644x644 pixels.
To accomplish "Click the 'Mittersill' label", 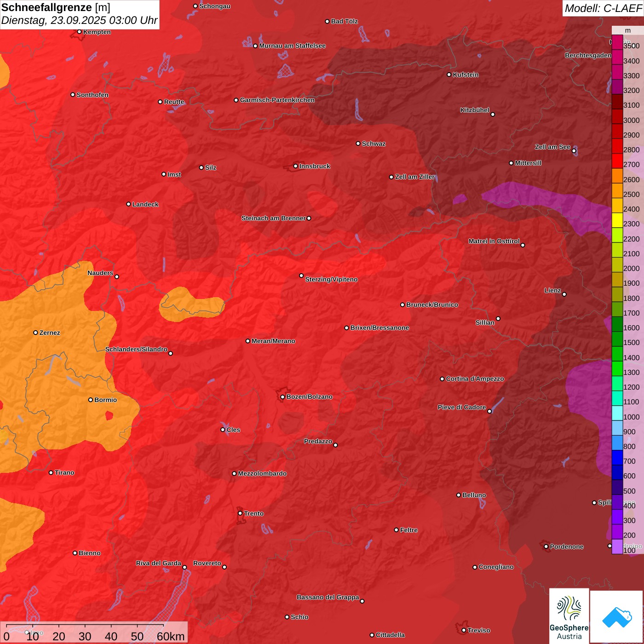I will click(528, 163).
